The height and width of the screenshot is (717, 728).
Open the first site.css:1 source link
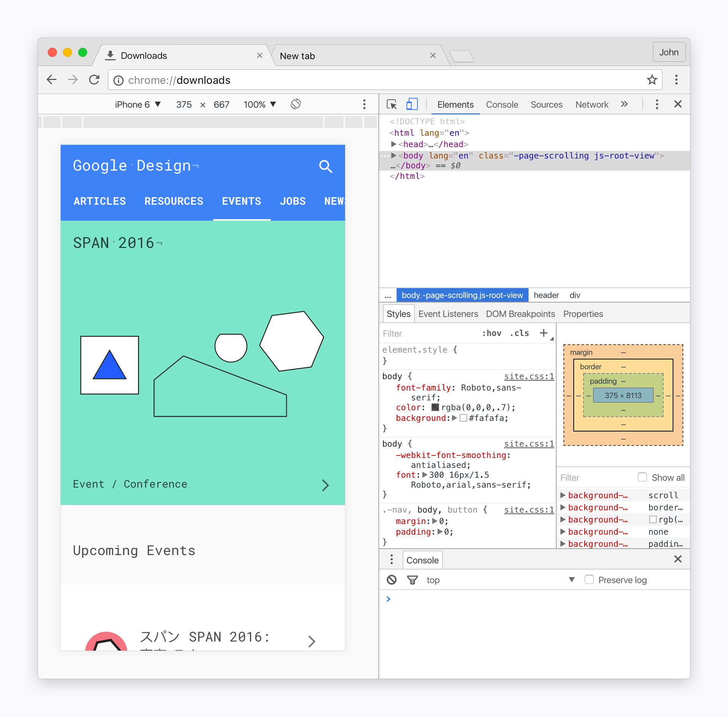tap(529, 376)
